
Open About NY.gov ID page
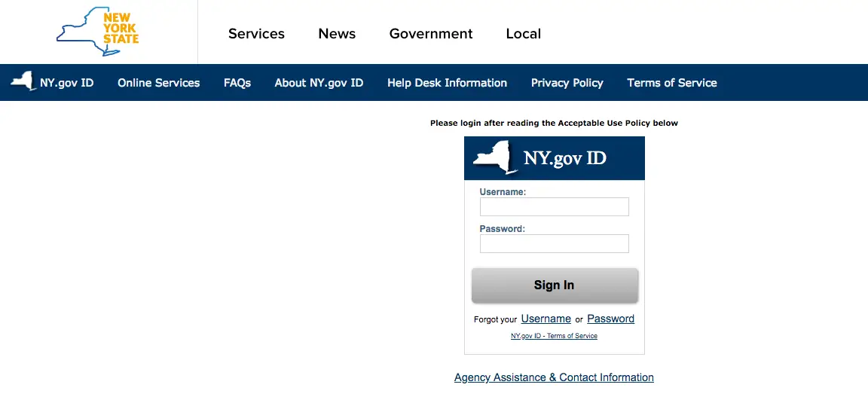pyautogui.click(x=319, y=83)
